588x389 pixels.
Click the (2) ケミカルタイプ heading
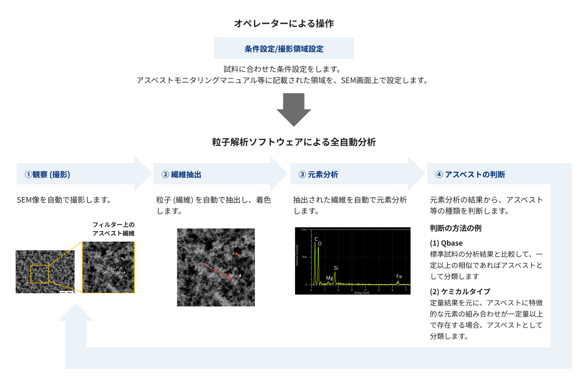460,291
